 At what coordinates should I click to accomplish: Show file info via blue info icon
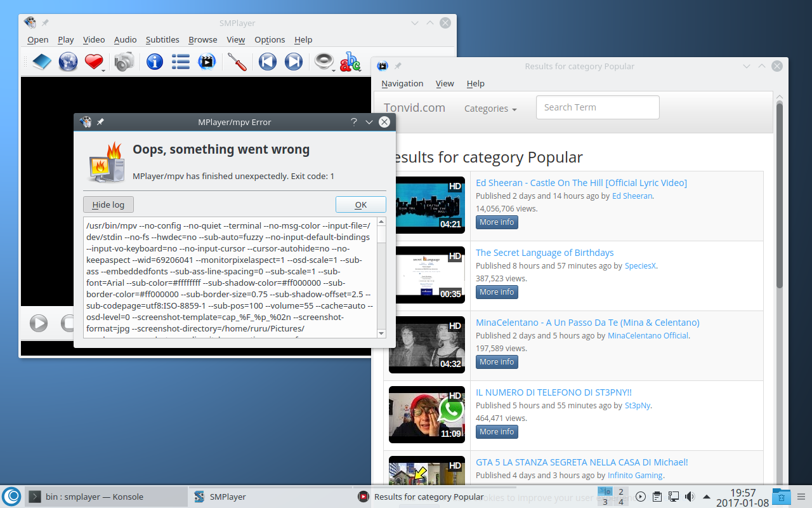(x=155, y=62)
